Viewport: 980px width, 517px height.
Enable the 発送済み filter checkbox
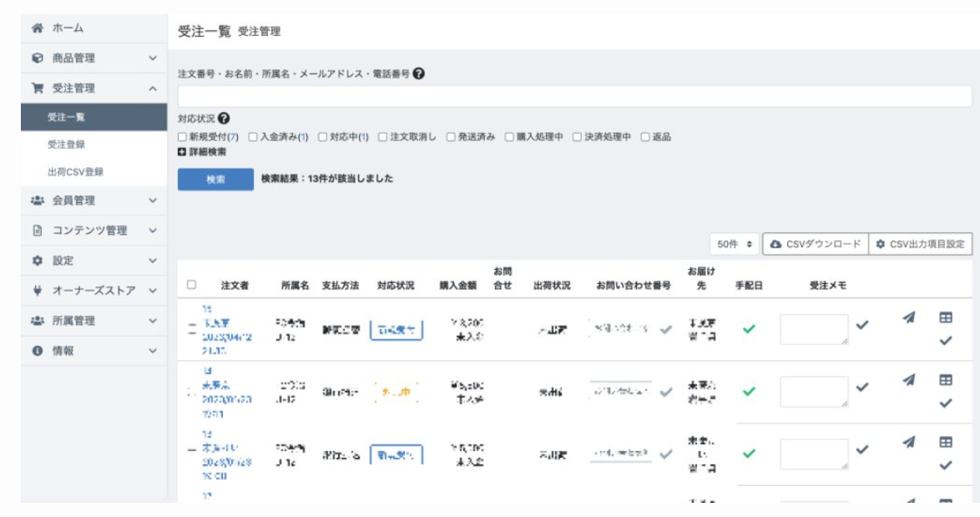pos(451,137)
